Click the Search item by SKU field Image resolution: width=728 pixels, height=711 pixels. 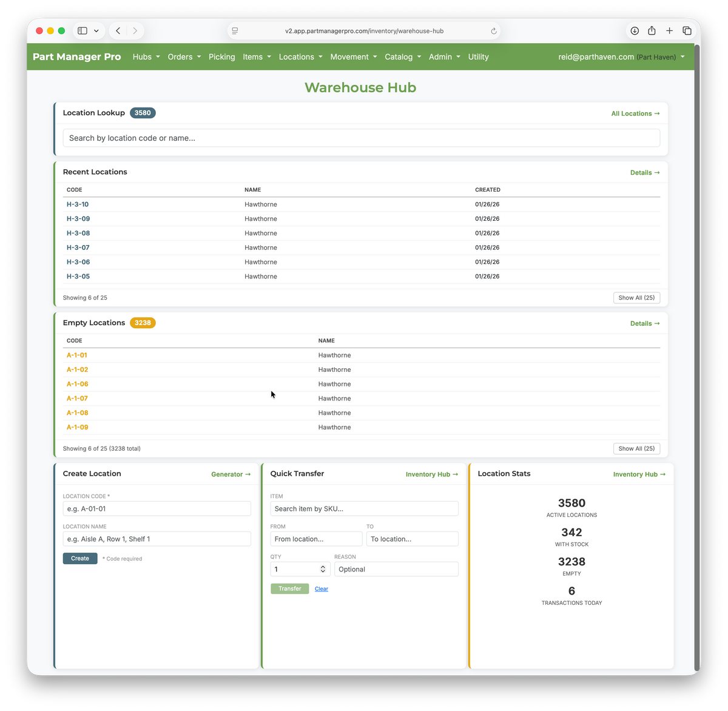[x=365, y=509]
